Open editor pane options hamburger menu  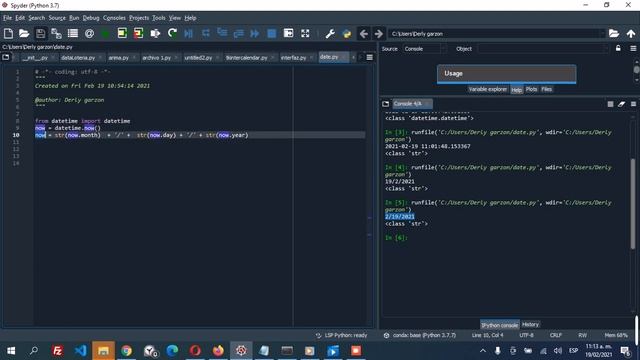pos(369,58)
